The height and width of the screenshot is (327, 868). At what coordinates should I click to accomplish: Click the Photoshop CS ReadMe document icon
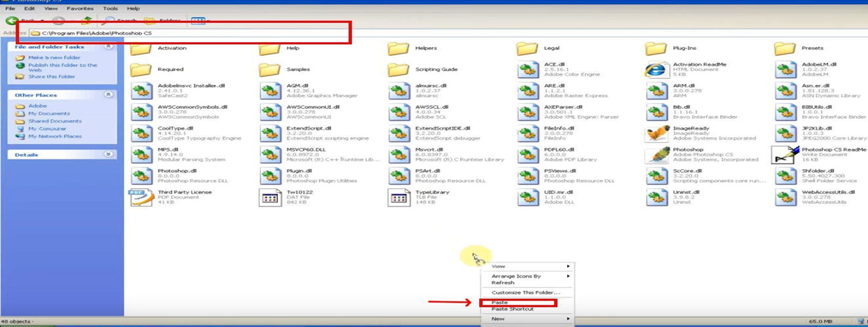click(785, 155)
